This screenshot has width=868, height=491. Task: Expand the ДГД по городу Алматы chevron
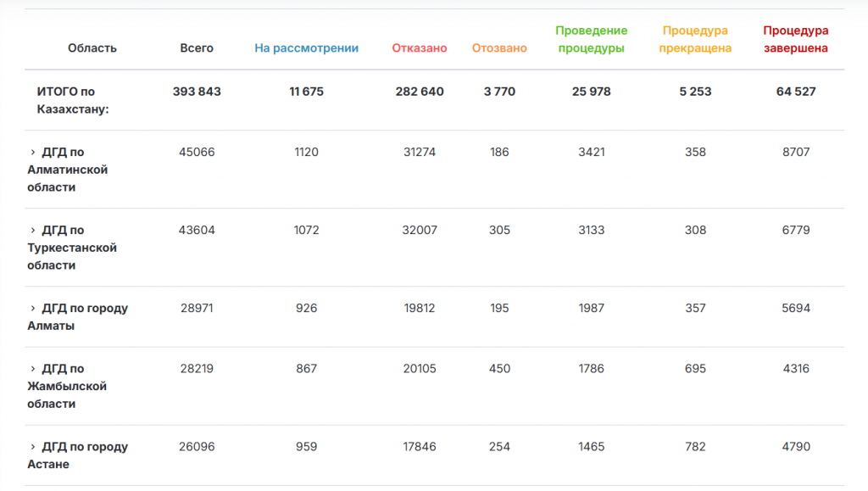pos(33,309)
